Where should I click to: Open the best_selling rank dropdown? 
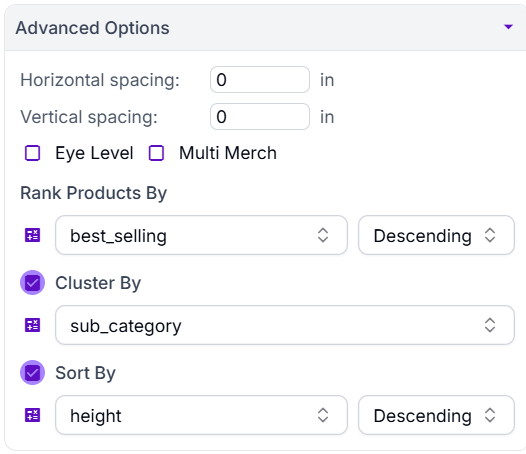(201, 235)
